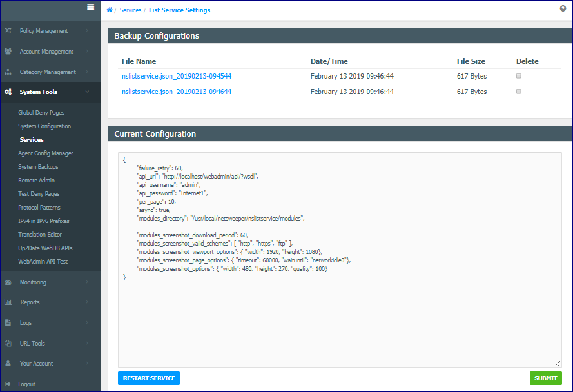This screenshot has width=573, height=392.
Task: Click the Restart Service button
Action: point(149,378)
